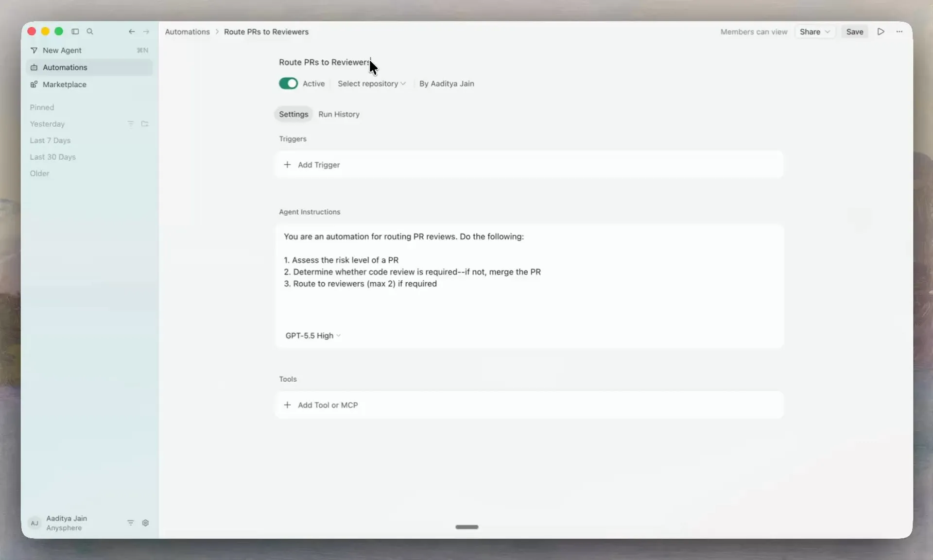933x560 pixels.
Task: Go forward with the right arrow
Action: point(146,32)
